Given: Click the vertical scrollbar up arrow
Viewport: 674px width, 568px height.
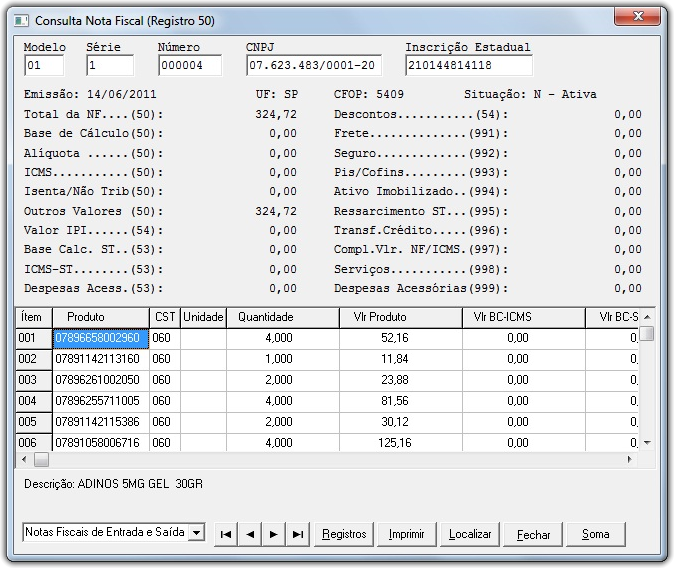Looking at the screenshot, I should coord(647,317).
